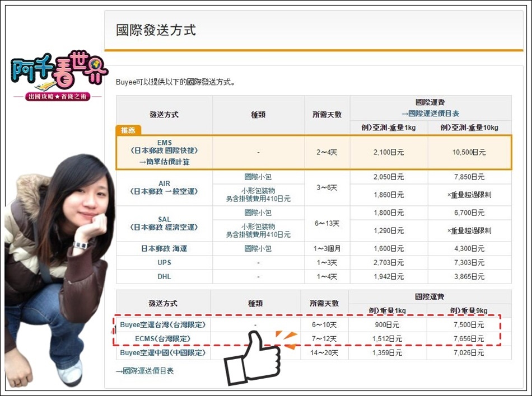Click the orange 推薦 badge on EMS row
Screen dimensions: 532x396
click(x=128, y=130)
